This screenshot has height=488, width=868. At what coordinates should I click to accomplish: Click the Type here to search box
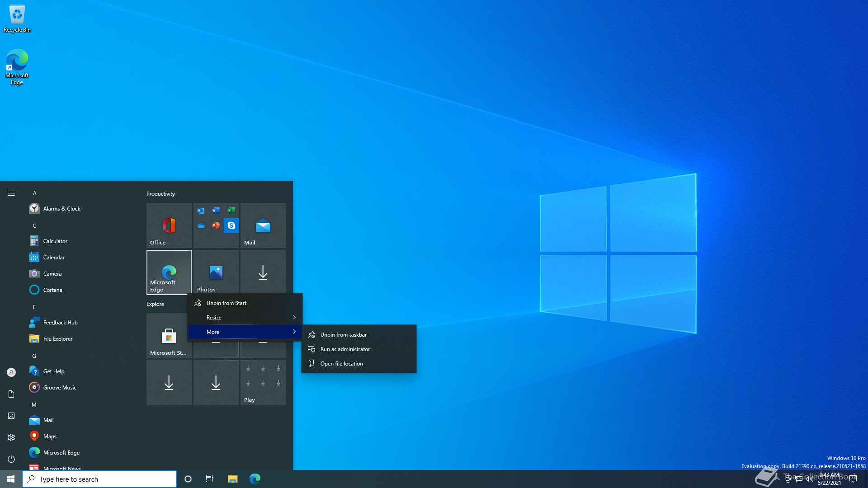pos(99,479)
